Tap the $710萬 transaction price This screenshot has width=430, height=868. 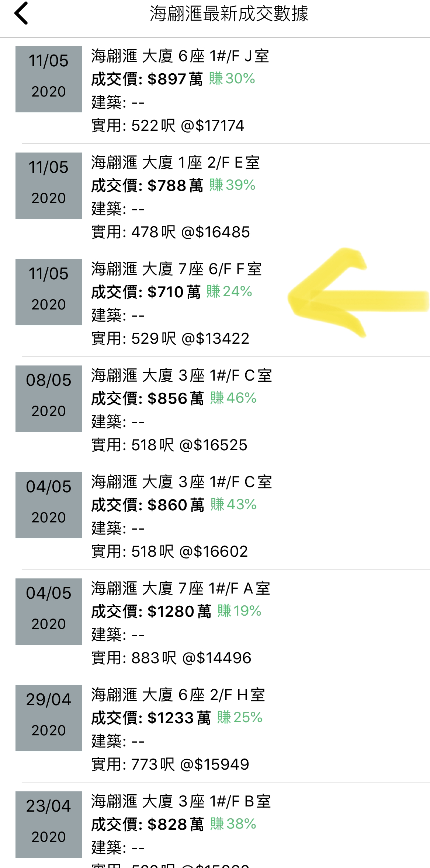coord(174,292)
